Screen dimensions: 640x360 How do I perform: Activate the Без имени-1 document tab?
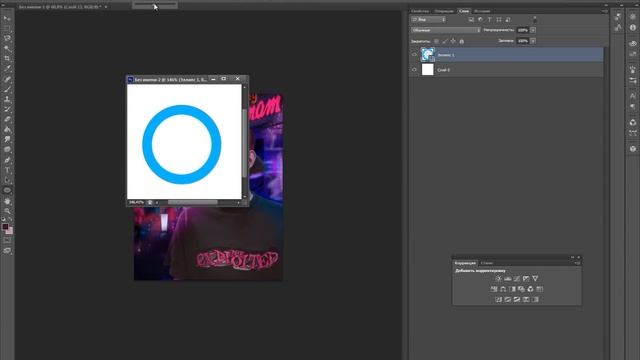click(x=60, y=7)
